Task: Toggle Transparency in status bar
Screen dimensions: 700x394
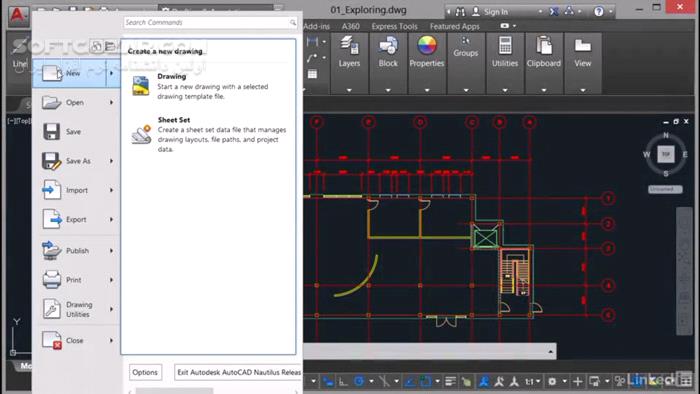Action: click(467, 382)
